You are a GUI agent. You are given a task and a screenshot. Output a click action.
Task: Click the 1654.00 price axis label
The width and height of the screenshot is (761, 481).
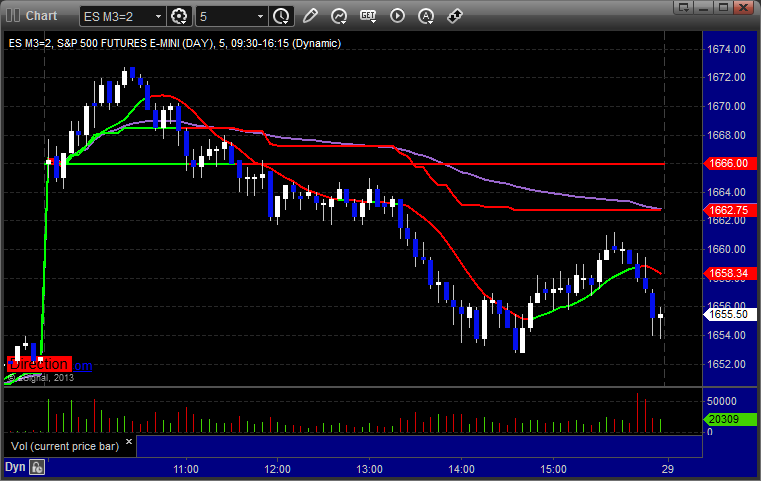point(726,335)
